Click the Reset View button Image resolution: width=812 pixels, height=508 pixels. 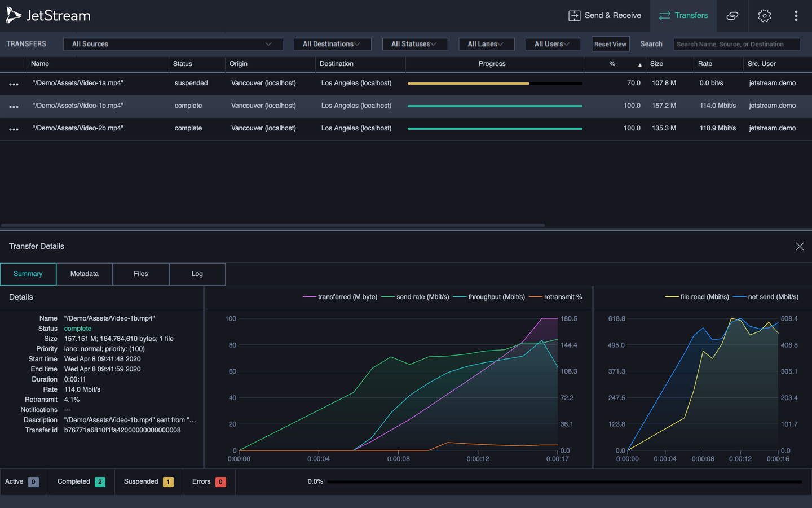[x=610, y=44]
